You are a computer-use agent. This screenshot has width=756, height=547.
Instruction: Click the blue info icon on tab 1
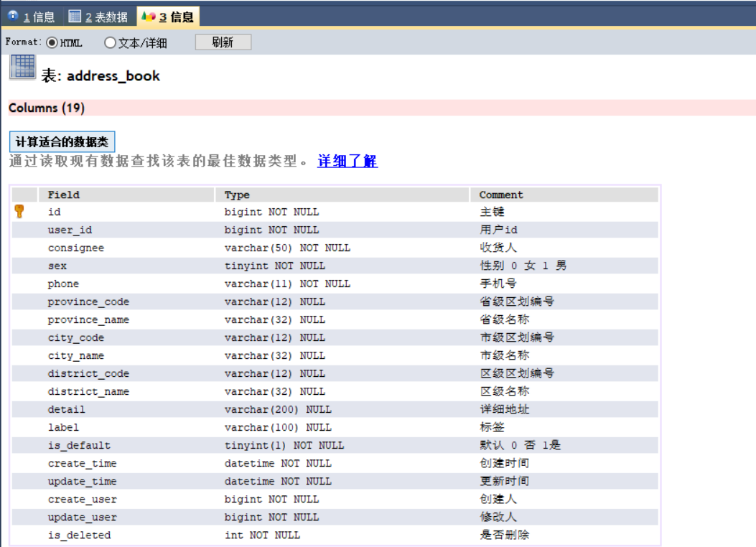pos(14,16)
